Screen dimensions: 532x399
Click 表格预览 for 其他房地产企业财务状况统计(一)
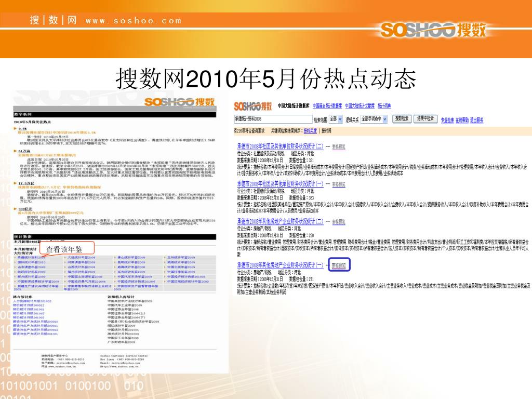[x=338, y=265]
